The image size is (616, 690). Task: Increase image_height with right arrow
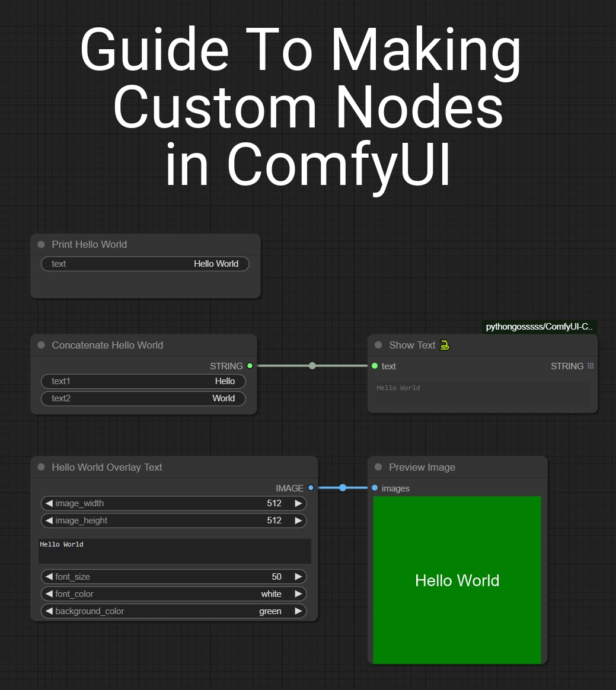[x=298, y=520]
